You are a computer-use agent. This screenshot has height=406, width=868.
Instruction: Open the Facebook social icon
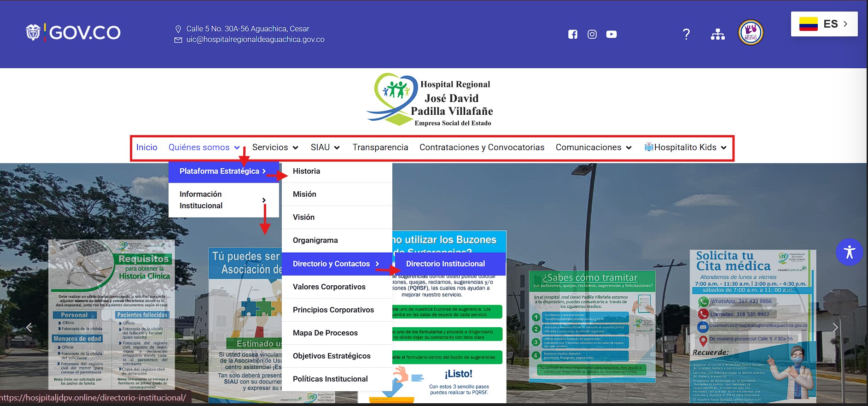572,34
